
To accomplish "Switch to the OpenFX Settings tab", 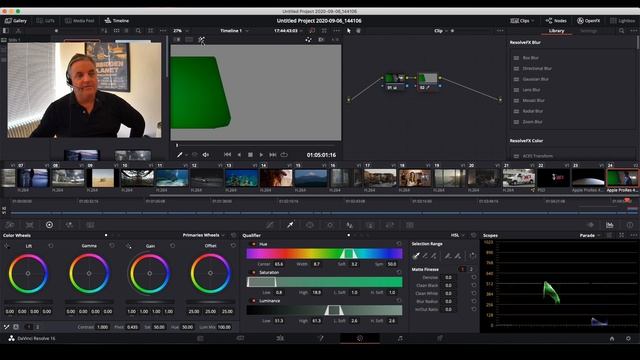I will pos(588,31).
